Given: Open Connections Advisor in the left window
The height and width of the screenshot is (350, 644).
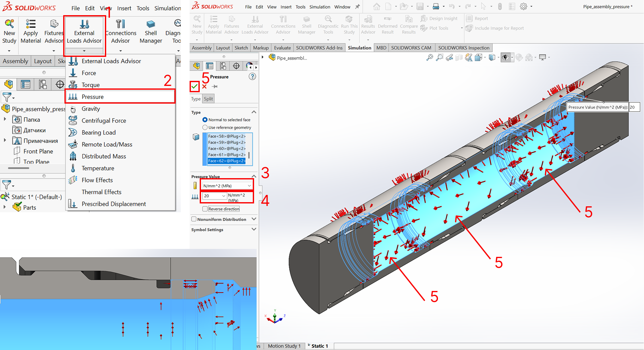Looking at the screenshot, I should point(120,32).
